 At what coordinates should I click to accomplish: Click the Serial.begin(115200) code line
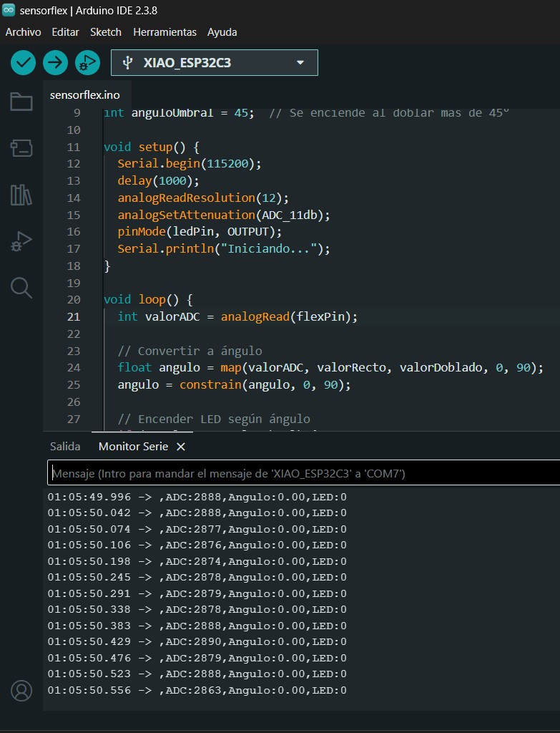pos(189,164)
